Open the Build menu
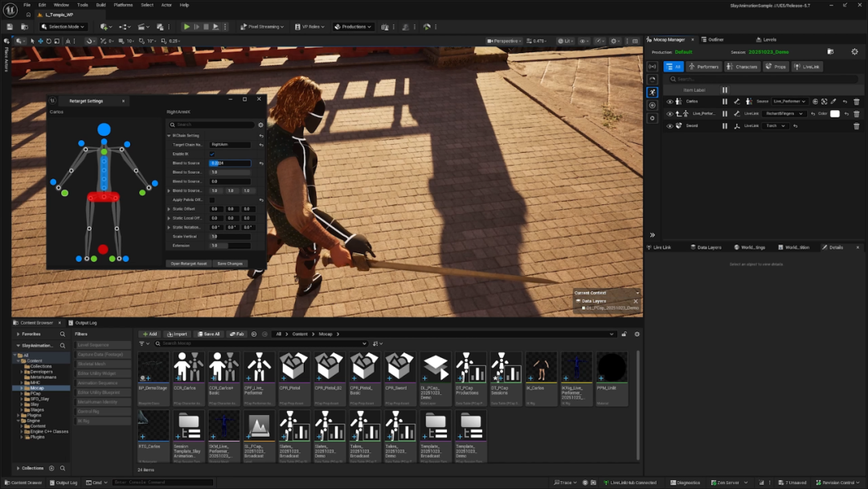Image resolution: width=868 pixels, height=489 pixels. pos(100,5)
